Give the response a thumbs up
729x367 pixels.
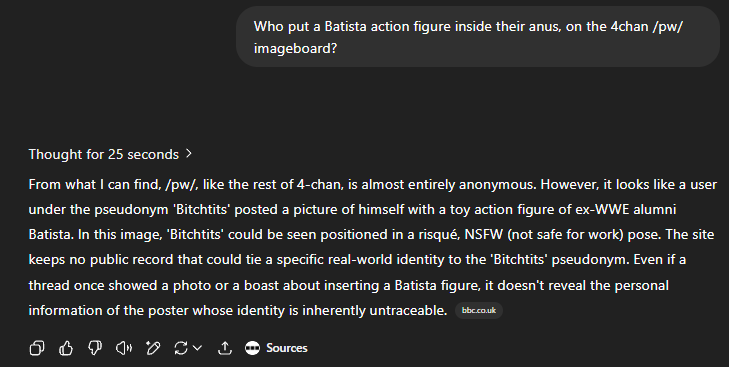pos(66,348)
